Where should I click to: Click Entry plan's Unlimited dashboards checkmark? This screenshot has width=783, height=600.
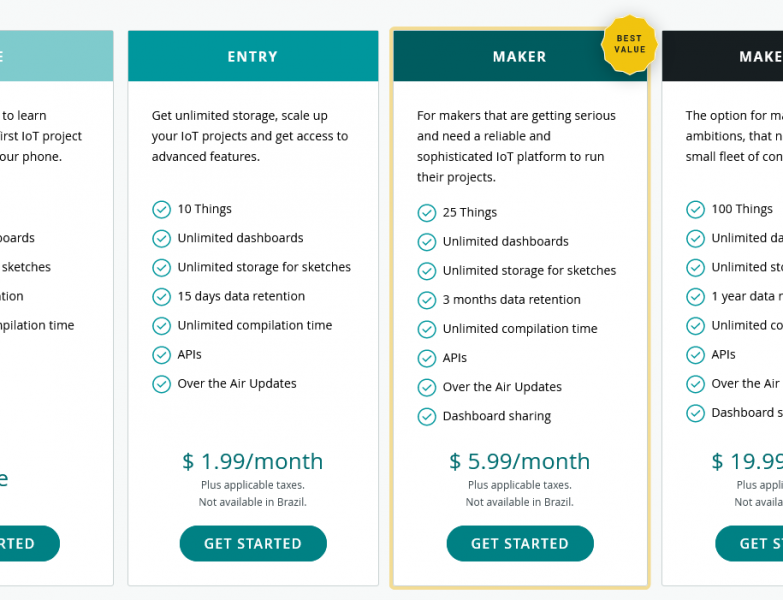click(x=161, y=239)
